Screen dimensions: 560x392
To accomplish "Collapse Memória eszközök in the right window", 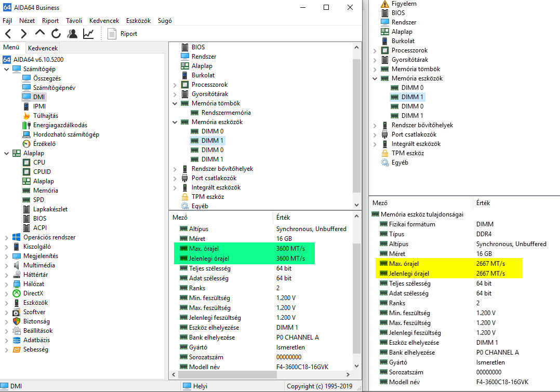I will coord(375,78).
